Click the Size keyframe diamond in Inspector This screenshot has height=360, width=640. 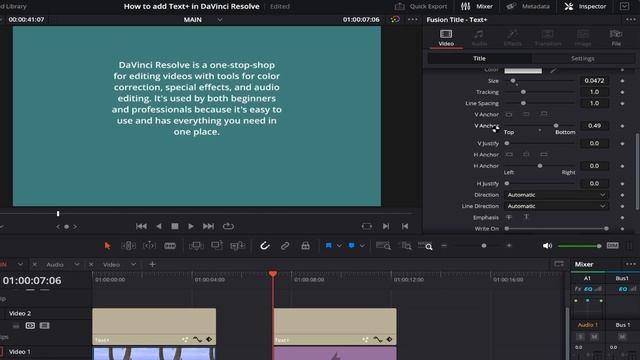[x=622, y=81]
